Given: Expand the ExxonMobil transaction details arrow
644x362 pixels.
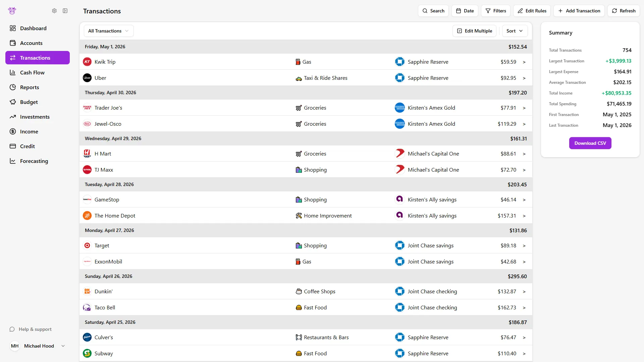Looking at the screenshot, I should pos(524,262).
